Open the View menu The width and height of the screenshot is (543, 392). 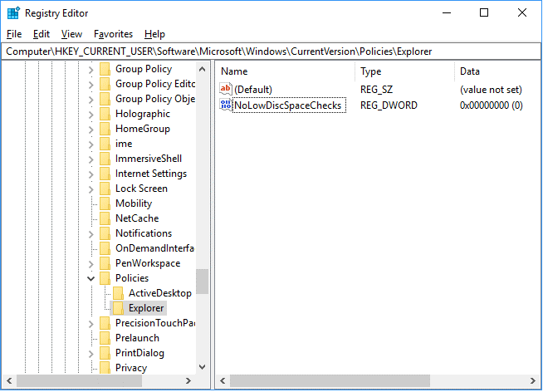71,34
